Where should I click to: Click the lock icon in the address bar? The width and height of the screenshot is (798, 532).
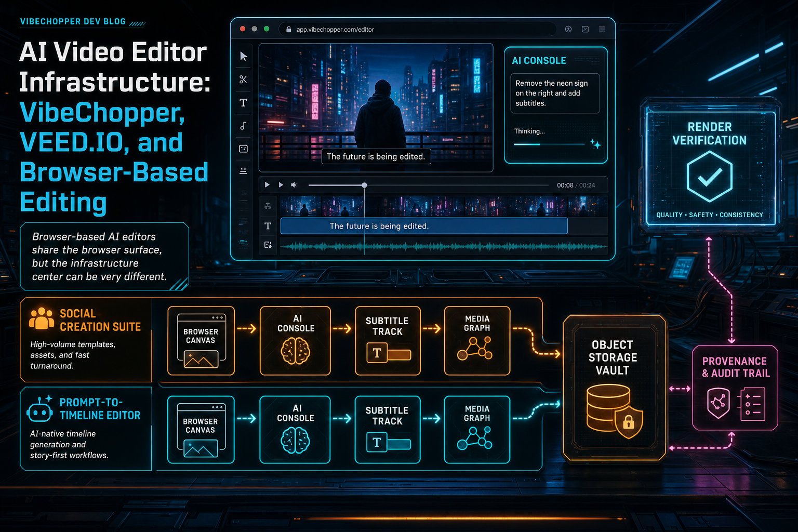289,30
